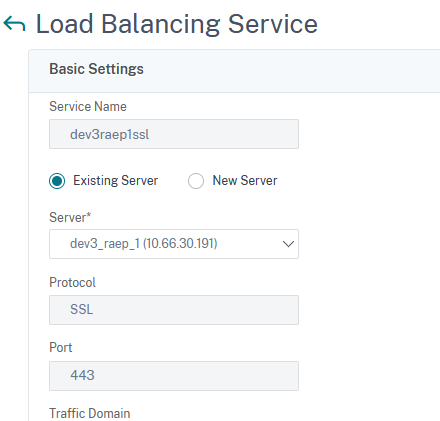Click the Service Name field dev3raep1ssl
This screenshot has height=421, width=440.
click(174, 134)
